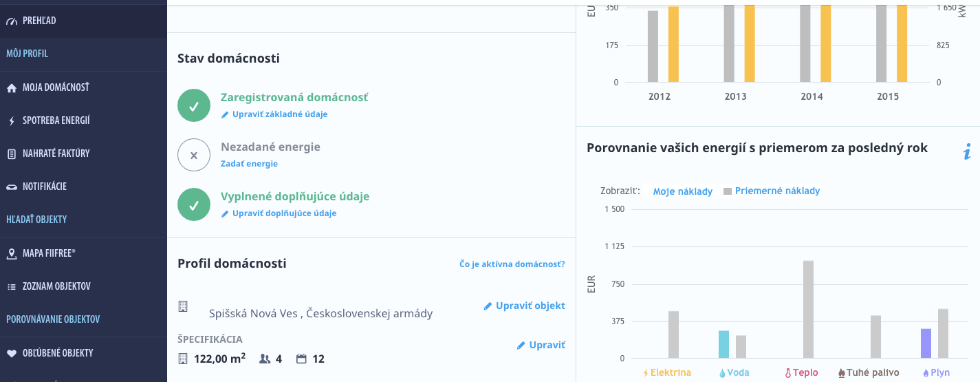
Task: Click the gauge icon next to Prehľad
Action: click(11, 21)
